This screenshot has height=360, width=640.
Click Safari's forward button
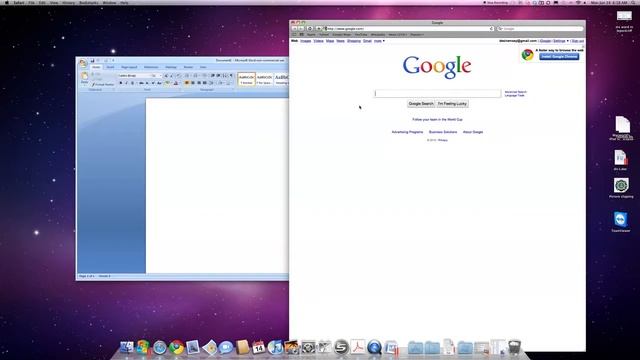301,29
